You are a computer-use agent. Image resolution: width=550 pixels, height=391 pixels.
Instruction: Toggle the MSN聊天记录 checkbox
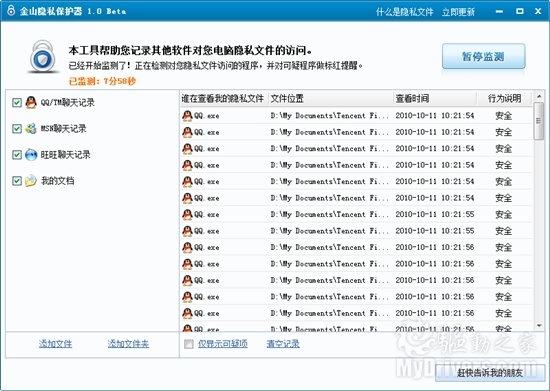[16, 128]
